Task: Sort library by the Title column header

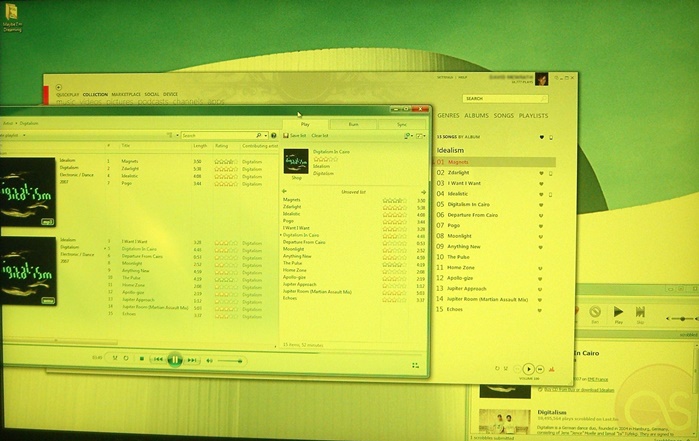Action: [x=126, y=146]
